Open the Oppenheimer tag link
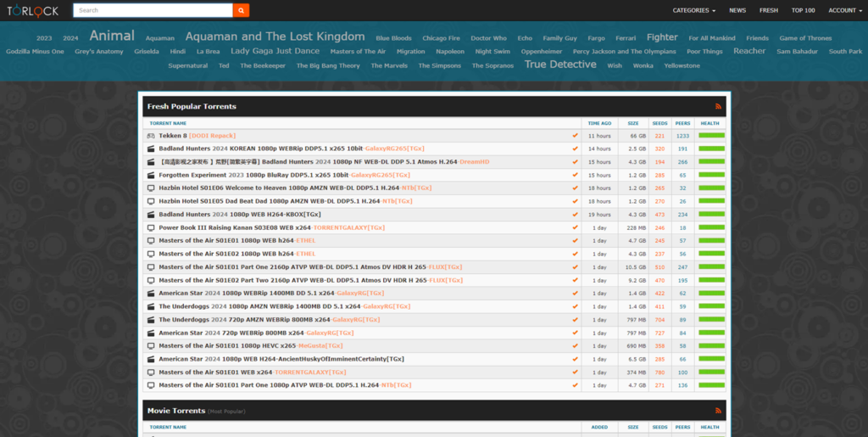Image resolution: width=868 pixels, height=437 pixels. point(542,52)
